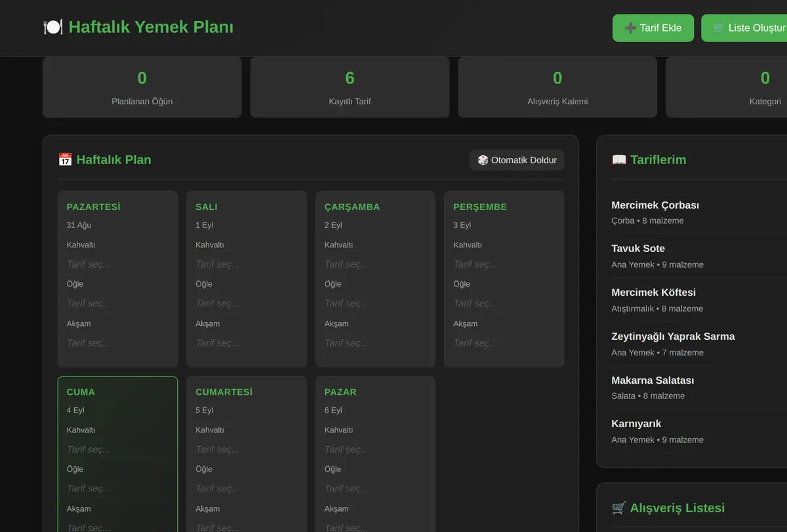Select Mercimek Köftesi from recipes
This screenshot has height=532, width=787.
click(699, 300)
